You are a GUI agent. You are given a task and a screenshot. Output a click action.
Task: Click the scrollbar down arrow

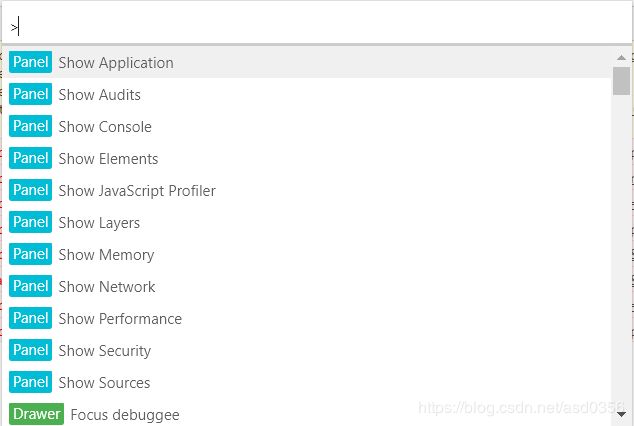[x=621, y=414]
